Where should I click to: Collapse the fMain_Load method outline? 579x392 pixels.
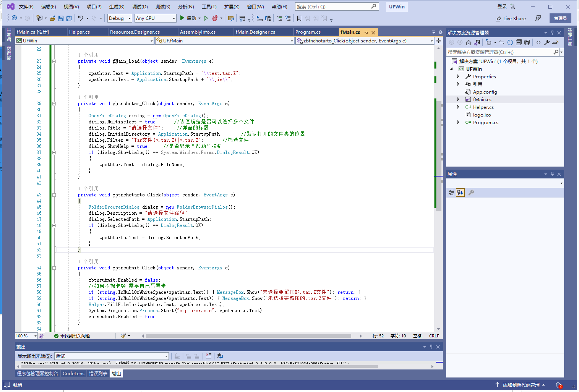pos(54,61)
